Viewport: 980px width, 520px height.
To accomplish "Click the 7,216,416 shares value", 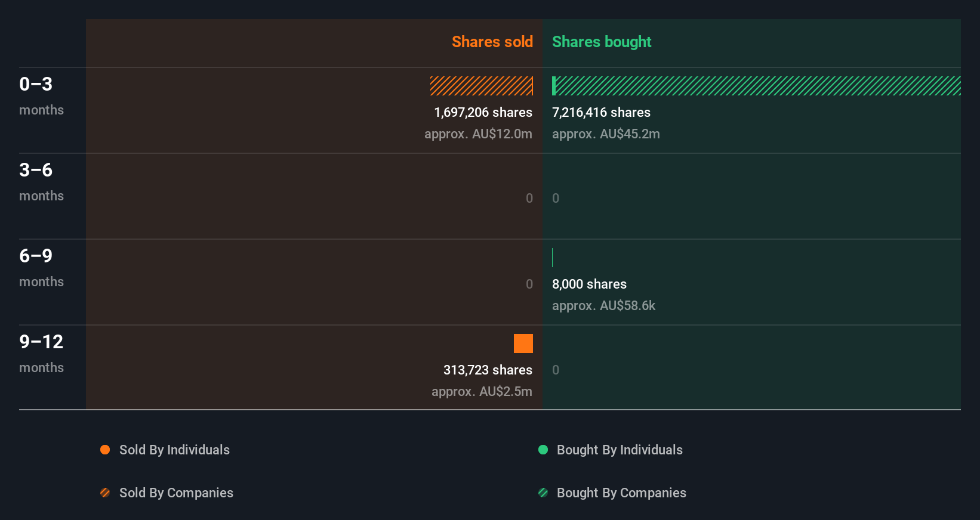I will [x=601, y=112].
